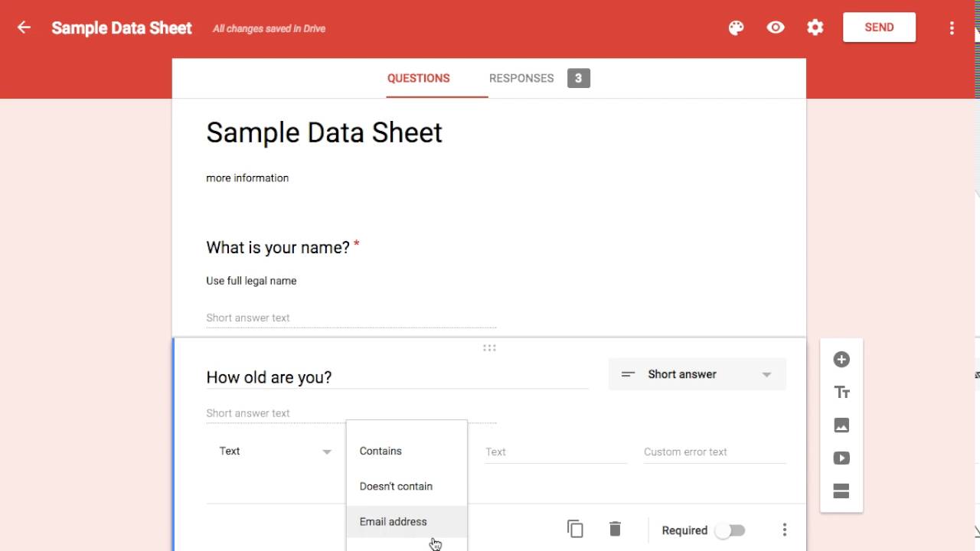This screenshot has width=980, height=551.
Task: Click the Sample Data Sheet form title
Action: 324,132
